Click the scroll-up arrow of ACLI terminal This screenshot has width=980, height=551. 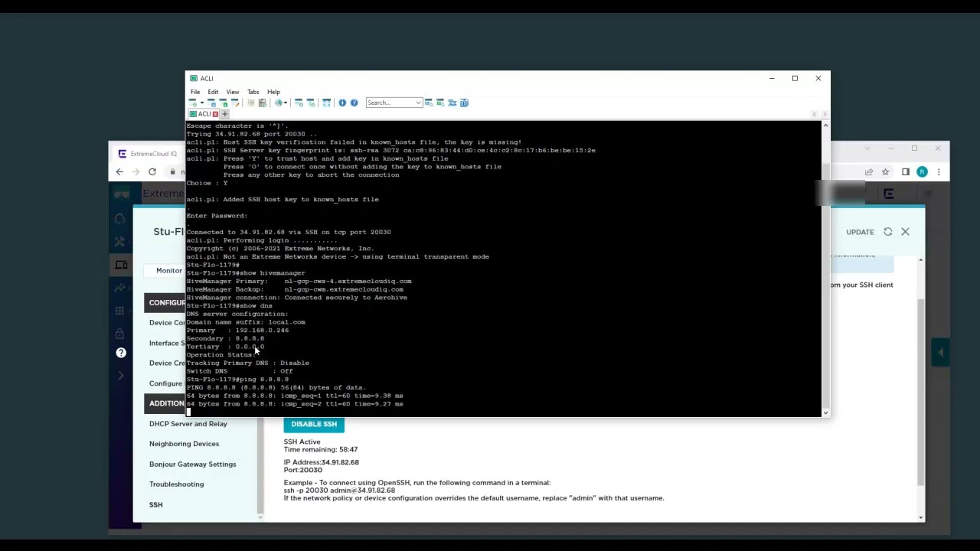pyautogui.click(x=825, y=125)
